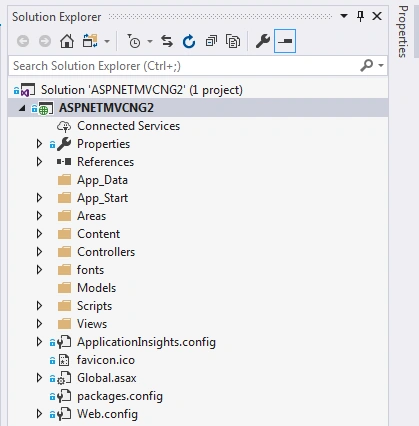Go to Home view in Solution Explorer
Screen dimensions: 419x426
tap(67, 41)
